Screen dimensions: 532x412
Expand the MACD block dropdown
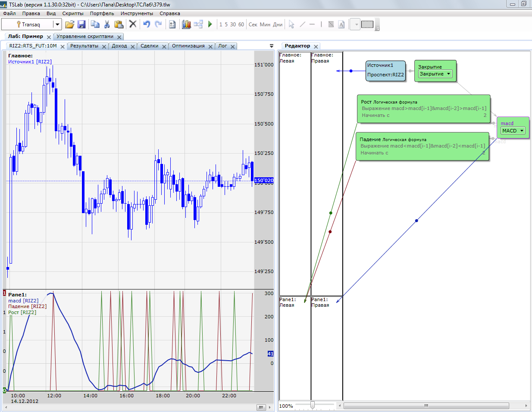[x=522, y=131]
